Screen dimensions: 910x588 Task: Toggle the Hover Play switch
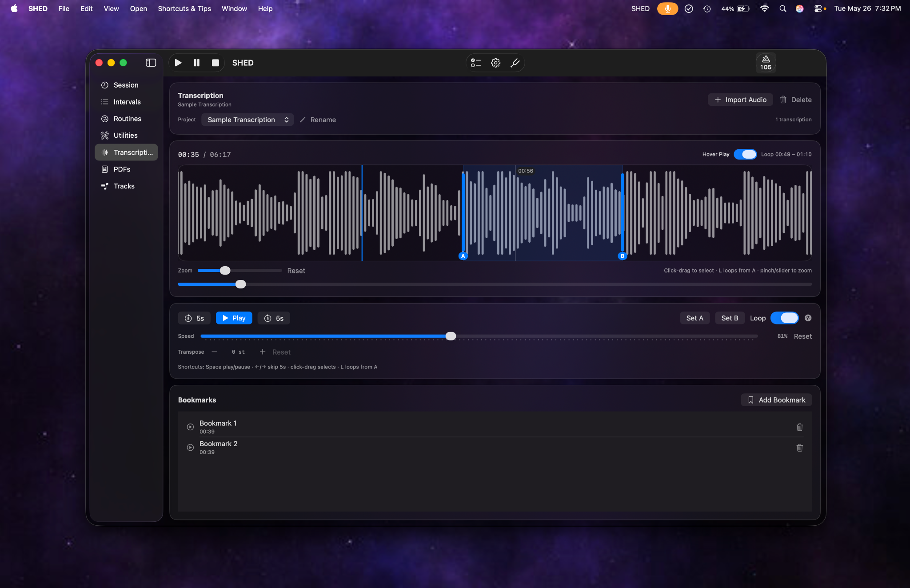[745, 154]
